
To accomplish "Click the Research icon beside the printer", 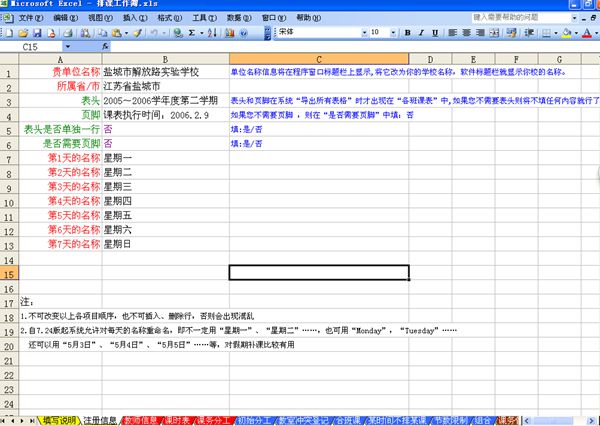I will pos(85,33).
